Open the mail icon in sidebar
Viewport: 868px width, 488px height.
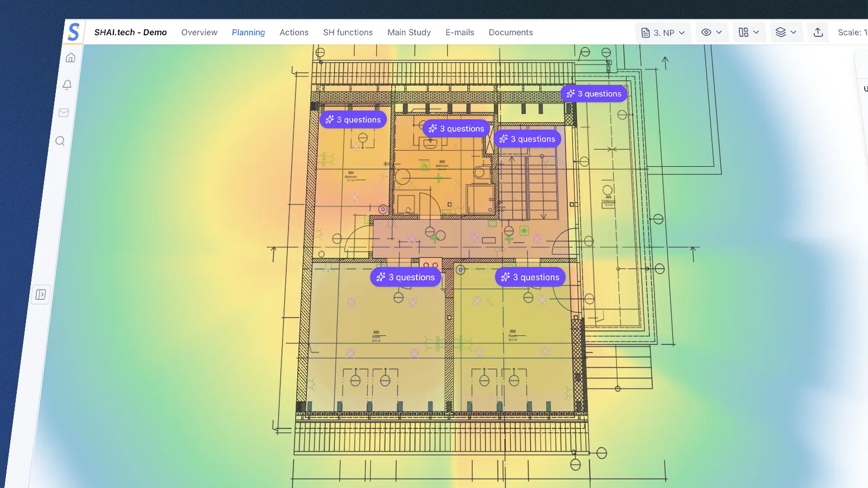click(63, 113)
